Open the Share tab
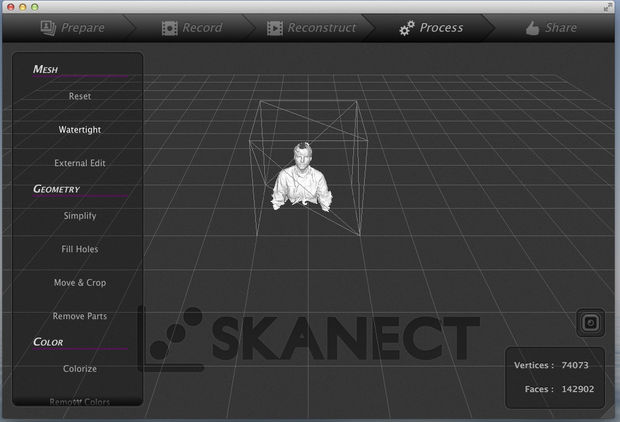Screen dimensions: 620x422 (x=551, y=28)
